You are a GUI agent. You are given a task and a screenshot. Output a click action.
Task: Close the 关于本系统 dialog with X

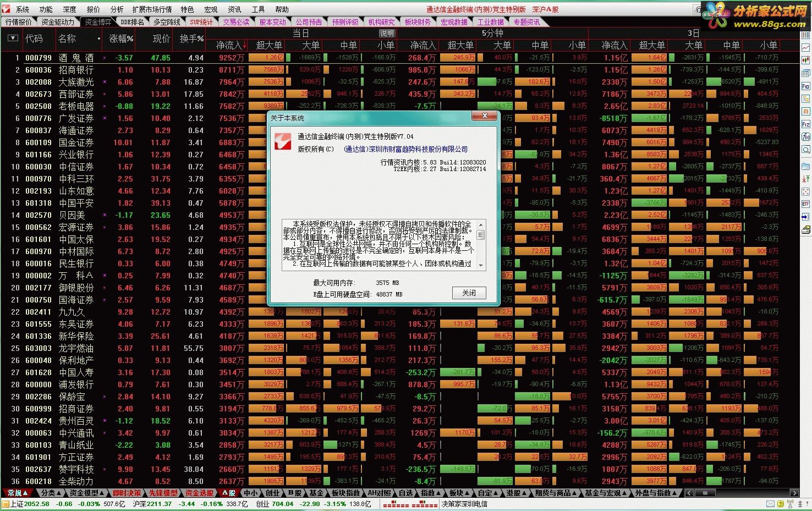click(485, 116)
